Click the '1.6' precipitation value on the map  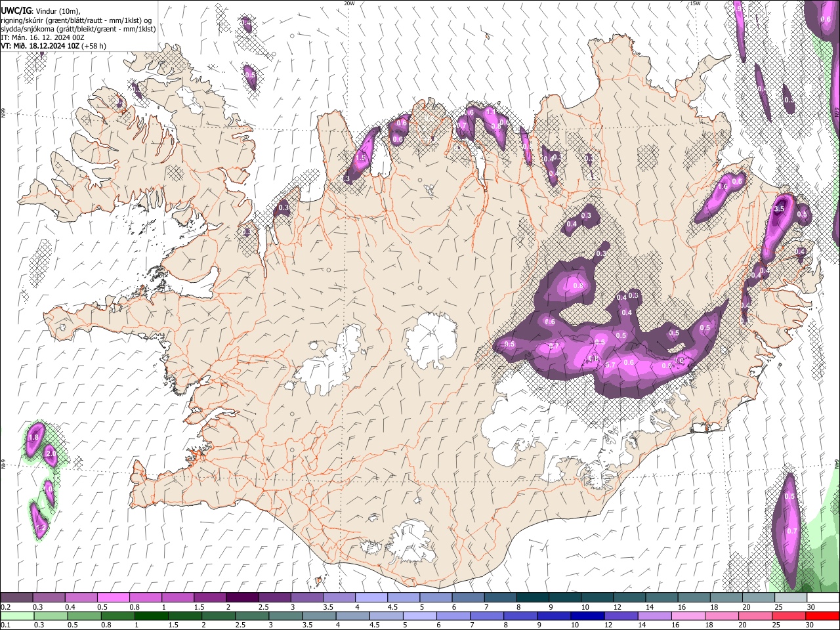(723, 186)
